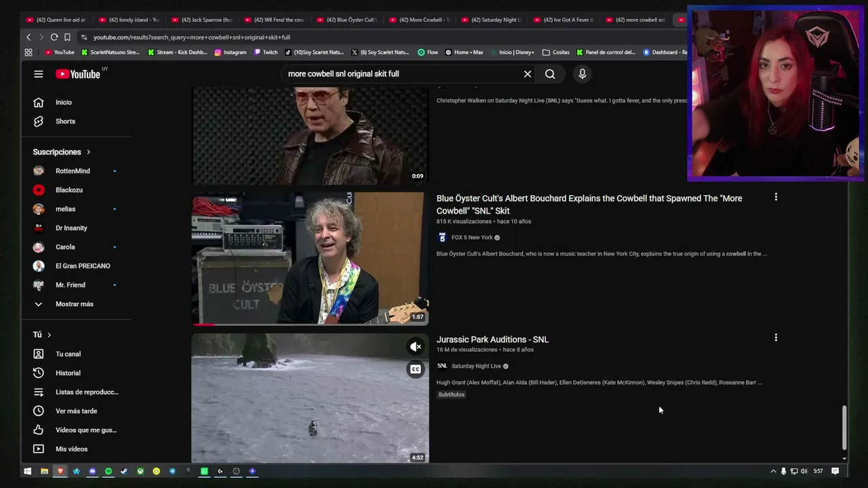Screen dimensions: 868x488
Task: Open the Saturday Night Live channel
Action: pos(476,366)
